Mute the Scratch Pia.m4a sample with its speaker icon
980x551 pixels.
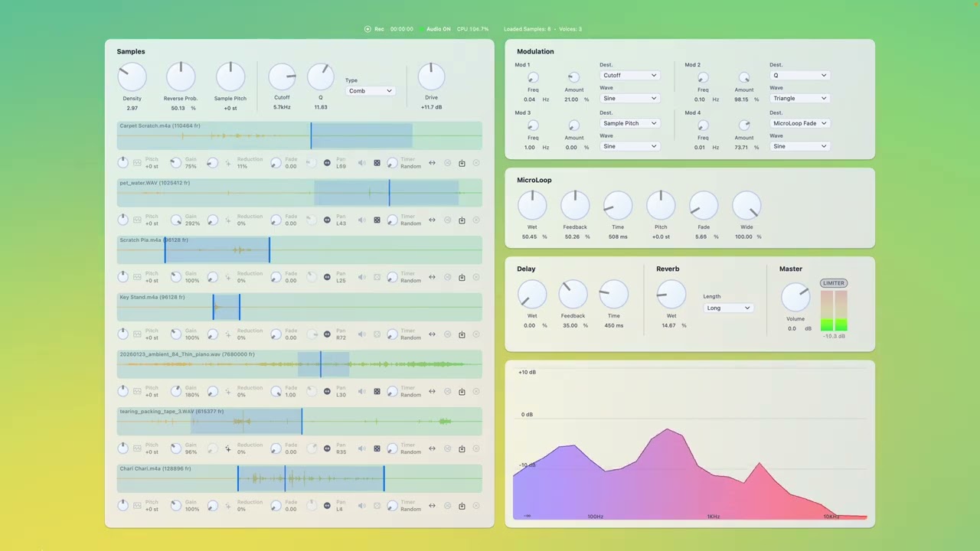[x=361, y=277]
